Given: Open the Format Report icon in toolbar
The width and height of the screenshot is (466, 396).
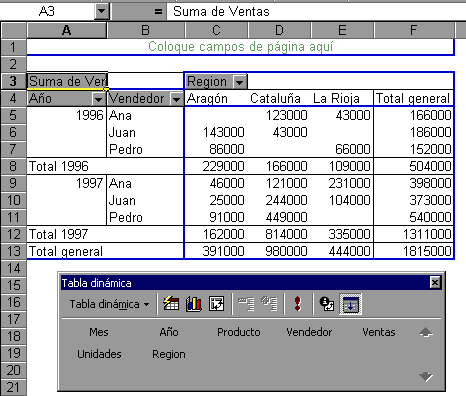Looking at the screenshot, I should 171,304.
